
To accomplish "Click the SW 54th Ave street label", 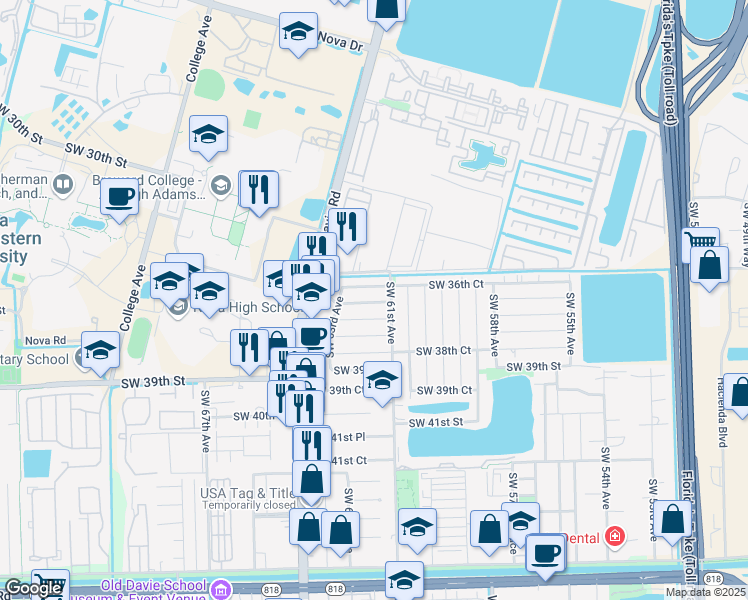I will (605, 478).
